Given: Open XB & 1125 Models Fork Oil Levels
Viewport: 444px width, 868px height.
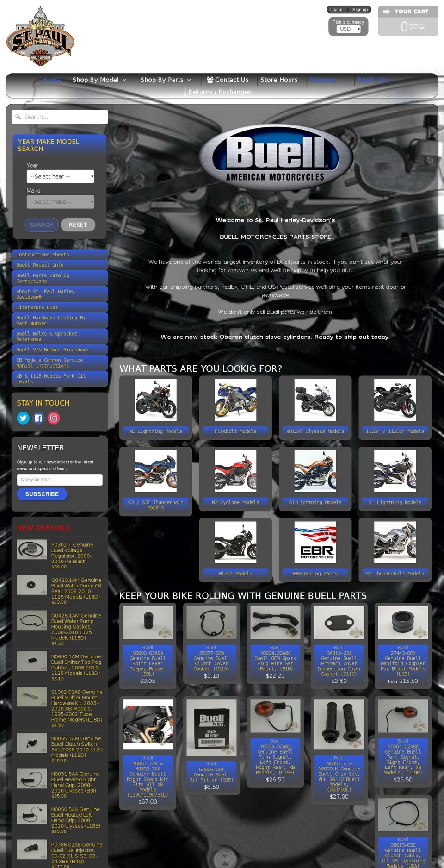Looking at the screenshot, I should coord(60,379).
